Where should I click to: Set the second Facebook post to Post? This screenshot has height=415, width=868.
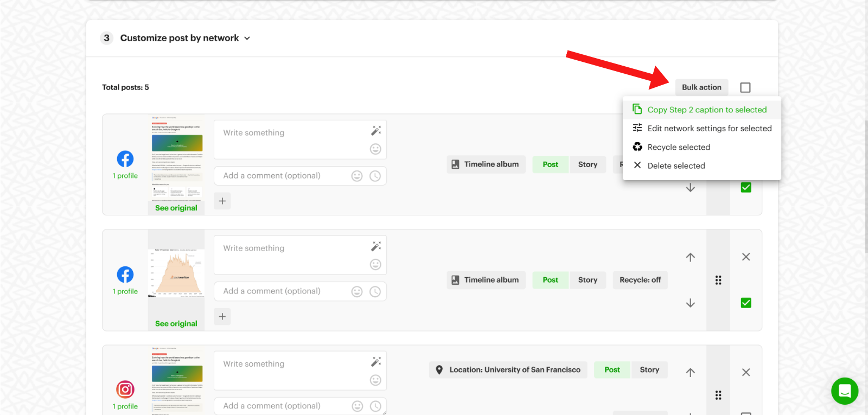[550, 280]
